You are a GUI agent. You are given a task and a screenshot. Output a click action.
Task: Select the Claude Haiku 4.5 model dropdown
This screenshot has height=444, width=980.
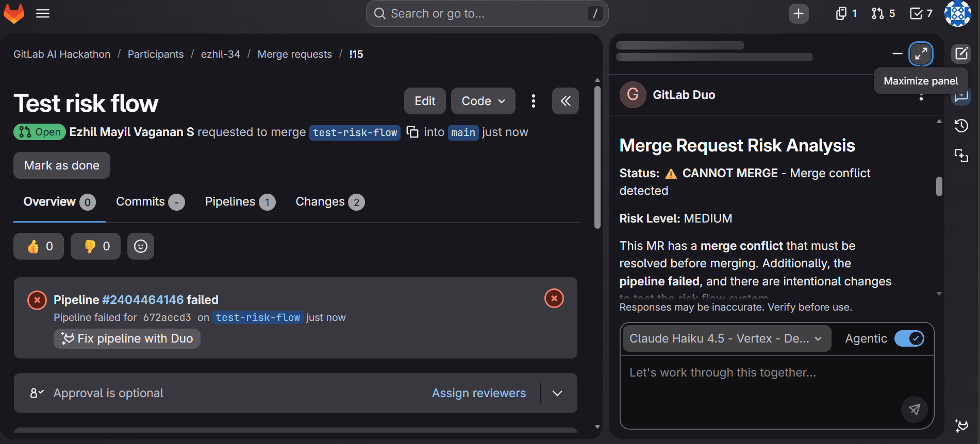pyautogui.click(x=726, y=338)
